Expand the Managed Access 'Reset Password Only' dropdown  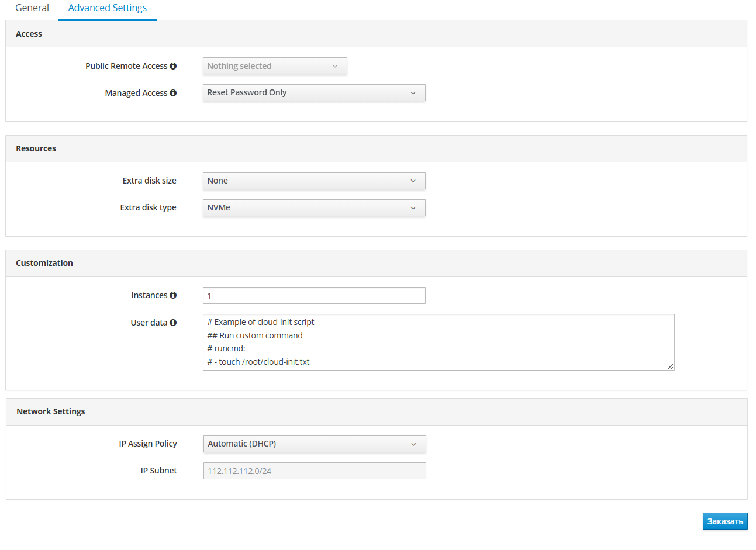[313, 93]
